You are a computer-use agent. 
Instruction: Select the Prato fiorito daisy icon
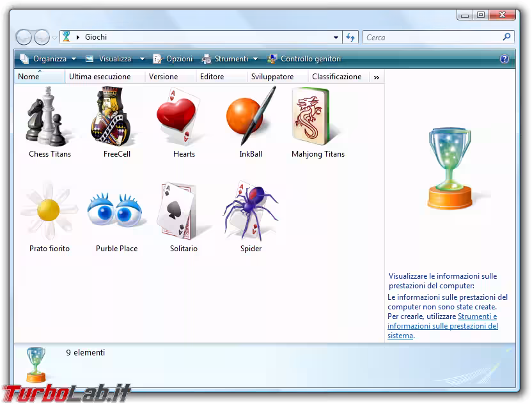coord(49,210)
